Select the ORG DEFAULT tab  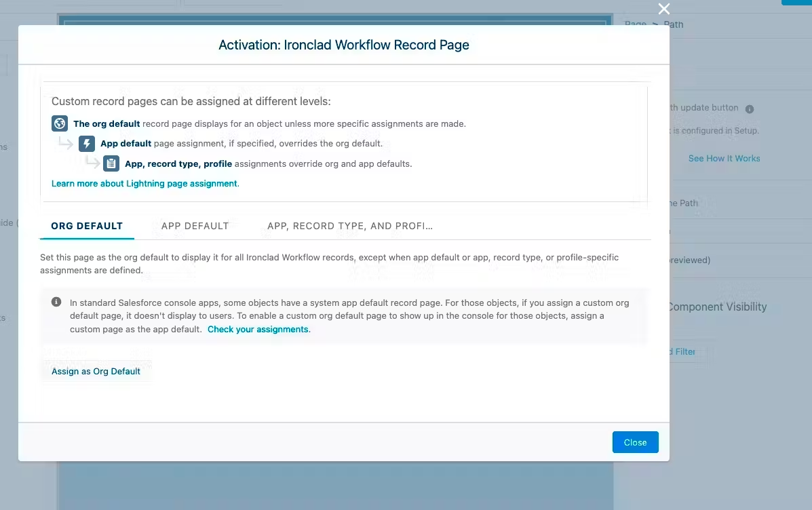coord(87,226)
